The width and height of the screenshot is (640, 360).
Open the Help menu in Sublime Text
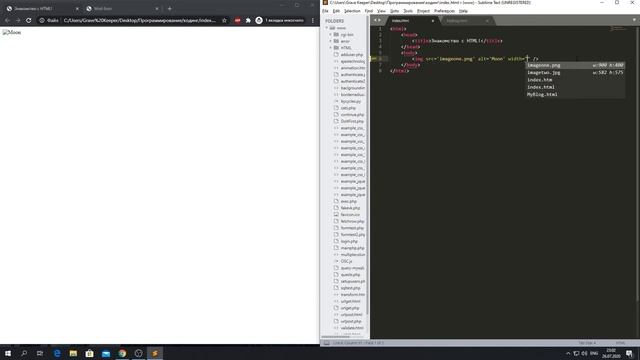tap(463, 11)
